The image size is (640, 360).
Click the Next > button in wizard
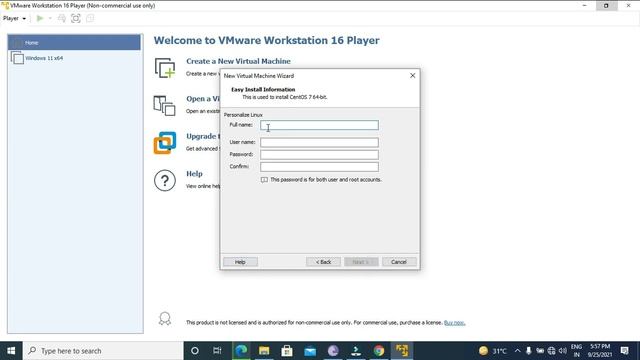pyautogui.click(x=361, y=262)
